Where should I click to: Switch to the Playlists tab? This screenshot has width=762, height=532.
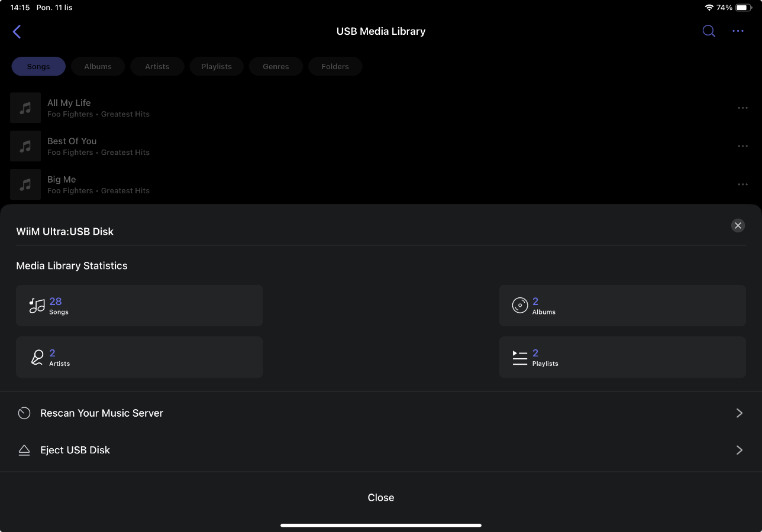217,67
